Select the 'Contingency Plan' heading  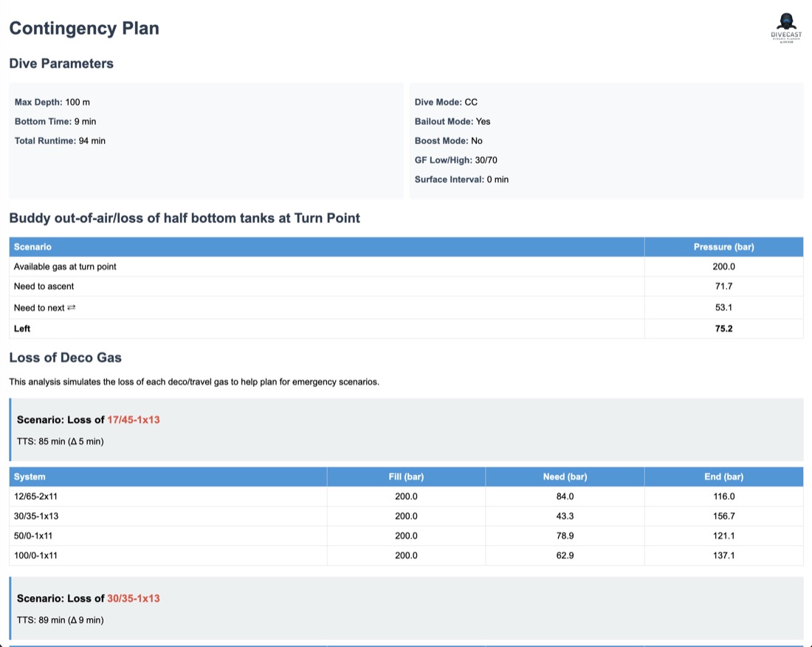(x=84, y=28)
